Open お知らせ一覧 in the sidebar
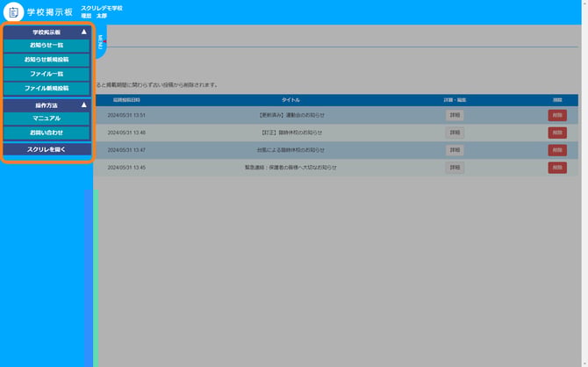588x367 pixels. (x=47, y=46)
